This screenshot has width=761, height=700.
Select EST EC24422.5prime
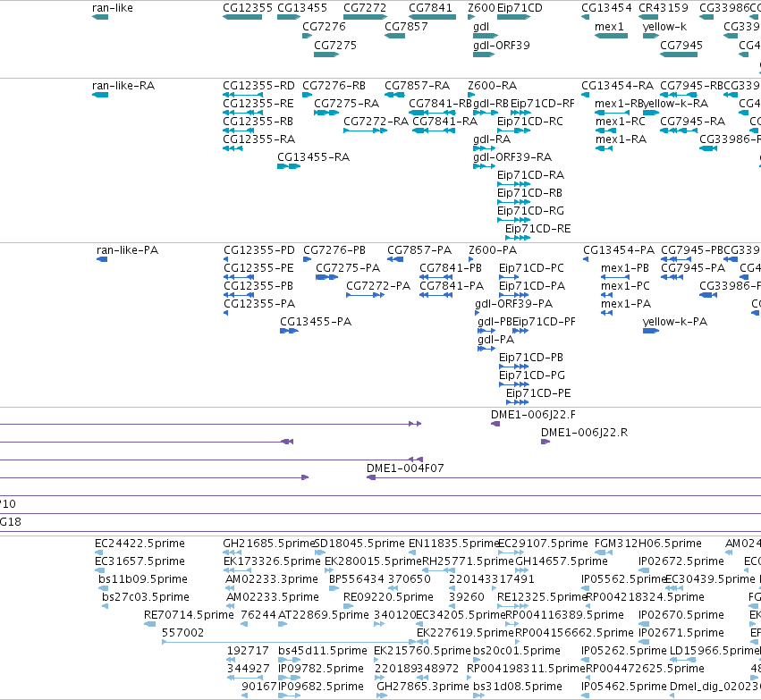(98, 552)
